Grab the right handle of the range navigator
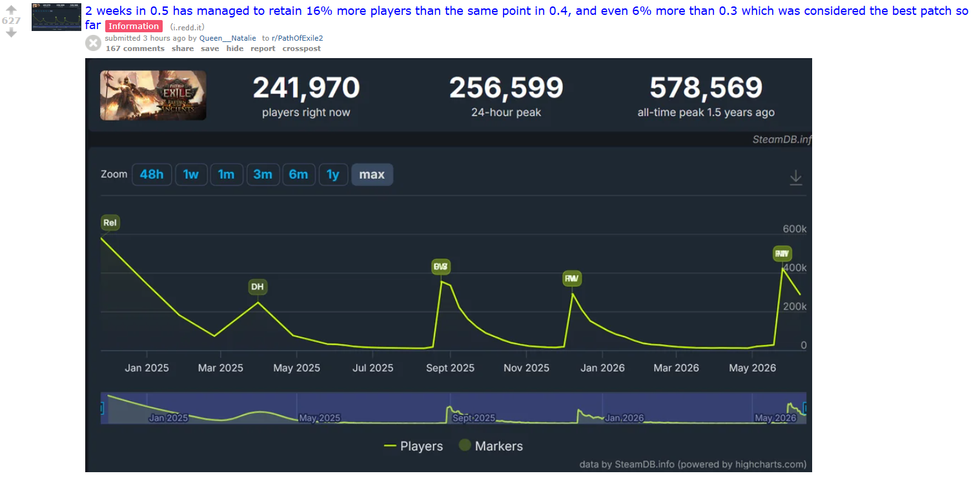Image resolution: width=980 pixels, height=478 pixels. (804, 408)
